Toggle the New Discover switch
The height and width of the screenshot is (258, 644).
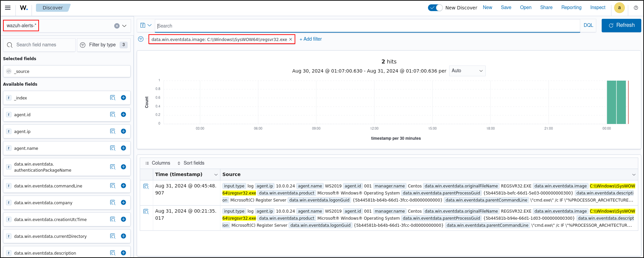435,8
